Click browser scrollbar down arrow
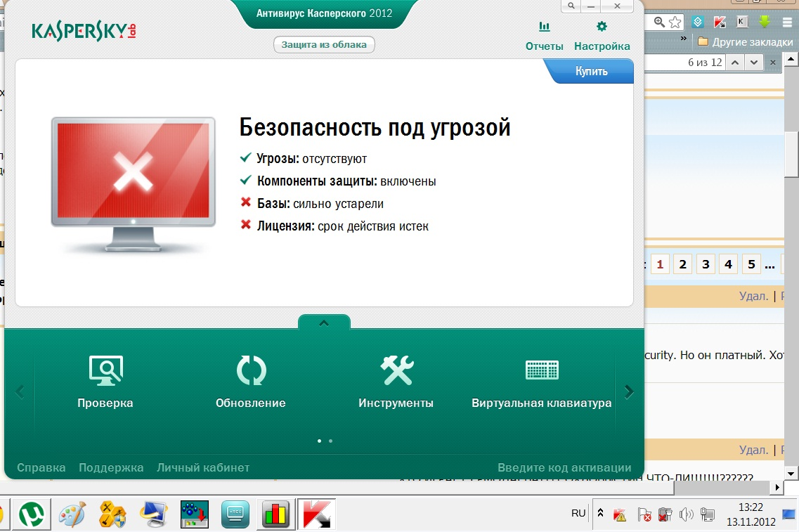Screen dimensions: 799x532 pyautogui.click(x=791, y=474)
